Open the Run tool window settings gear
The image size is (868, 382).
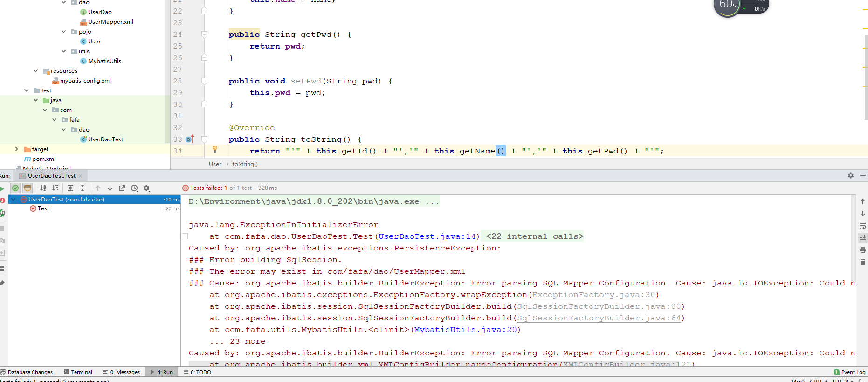851,175
